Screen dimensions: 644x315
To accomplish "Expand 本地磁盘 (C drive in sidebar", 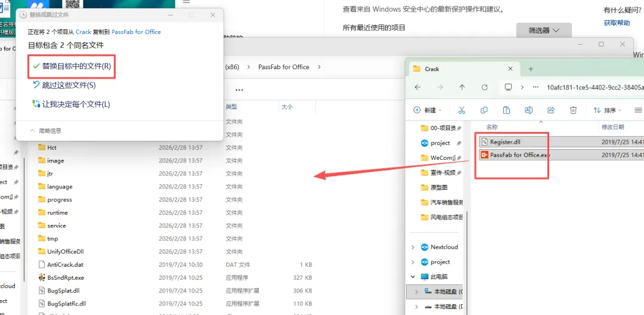I will pos(416,292).
